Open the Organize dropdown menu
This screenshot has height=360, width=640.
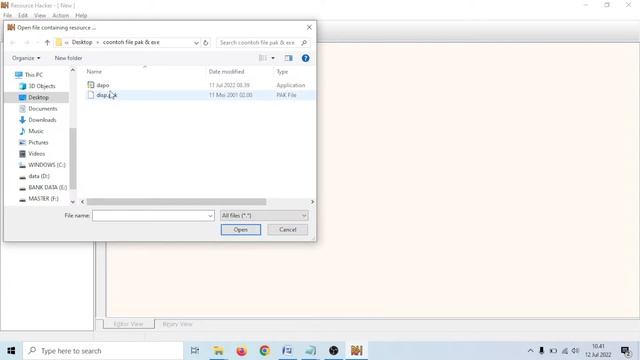point(26,58)
